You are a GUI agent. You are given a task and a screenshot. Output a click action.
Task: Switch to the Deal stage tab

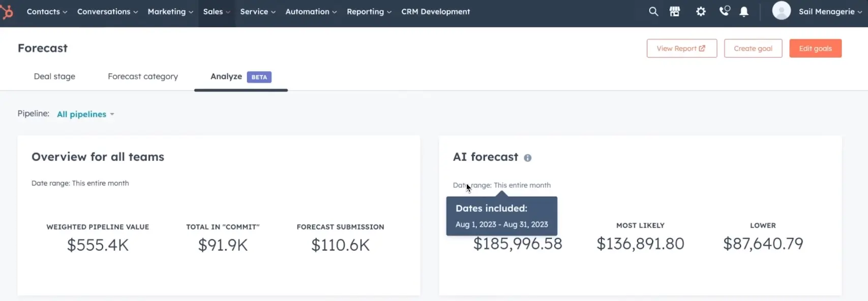(54, 76)
